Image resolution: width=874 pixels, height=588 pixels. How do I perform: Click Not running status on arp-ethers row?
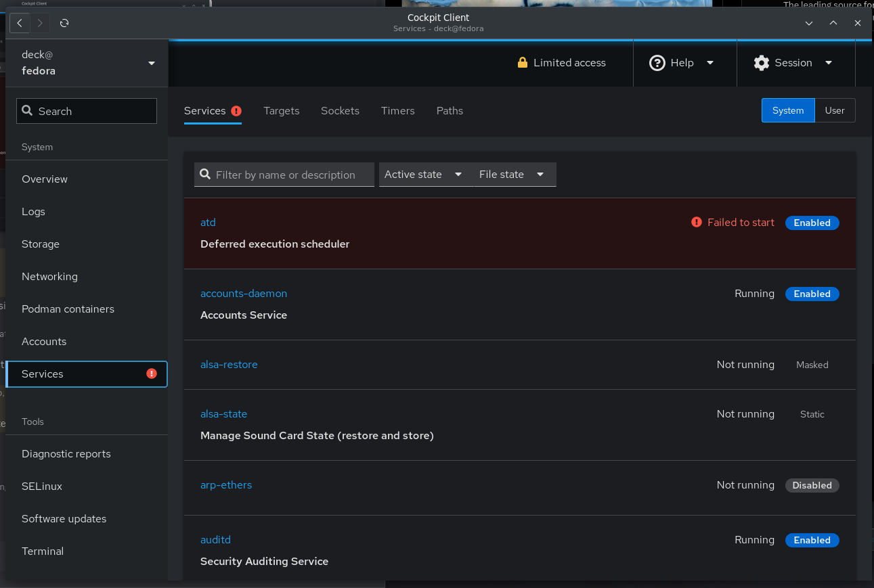click(x=745, y=485)
